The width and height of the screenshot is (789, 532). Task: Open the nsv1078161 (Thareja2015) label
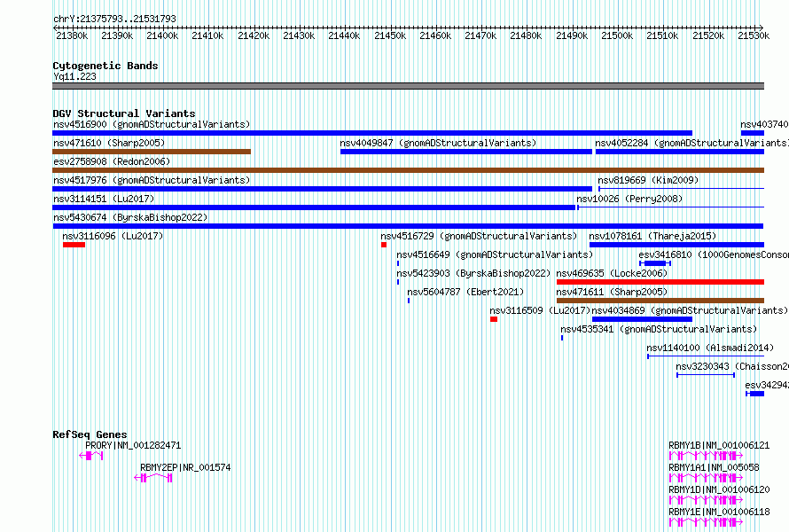[x=652, y=236]
